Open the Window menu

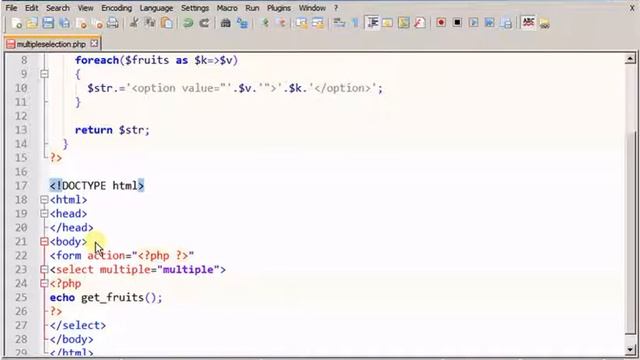tap(312, 8)
